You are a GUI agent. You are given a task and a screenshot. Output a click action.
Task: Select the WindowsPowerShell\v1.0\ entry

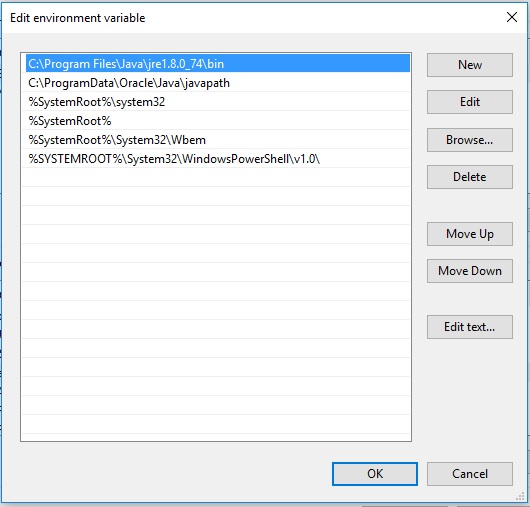click(218, 159)
